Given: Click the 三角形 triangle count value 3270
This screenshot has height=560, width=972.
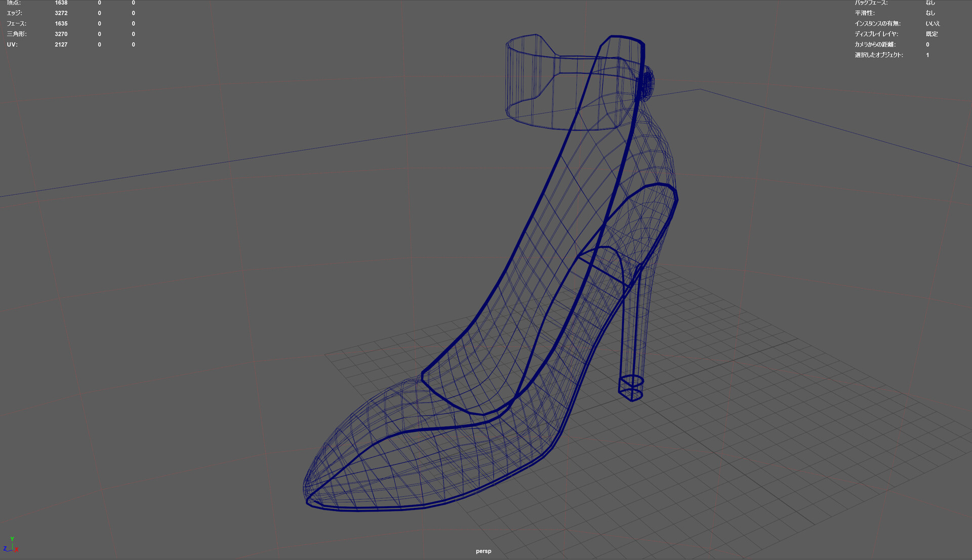Looking at the screenshot, I should click(61, 34).
